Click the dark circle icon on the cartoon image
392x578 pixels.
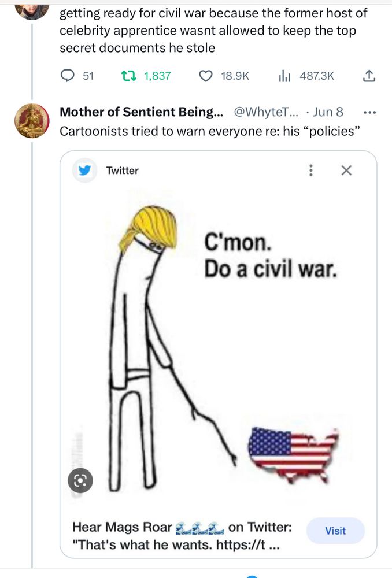point(81,480)
